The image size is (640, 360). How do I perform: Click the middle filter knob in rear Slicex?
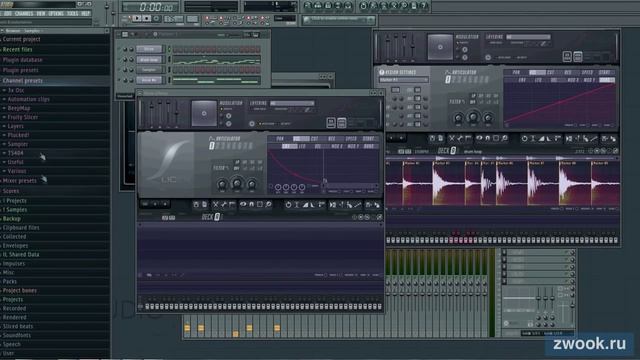(x=473, y=118)
